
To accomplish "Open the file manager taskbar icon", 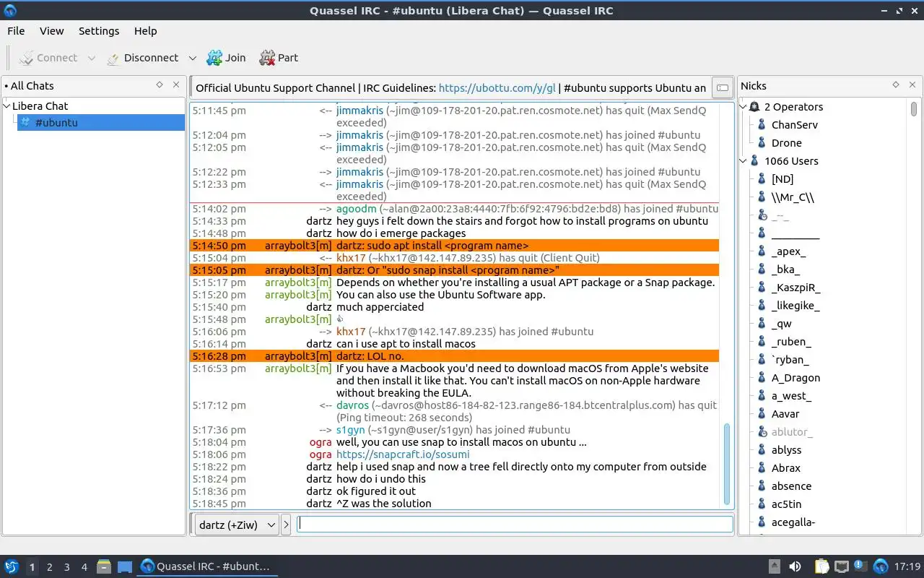I will click(104, 566).
